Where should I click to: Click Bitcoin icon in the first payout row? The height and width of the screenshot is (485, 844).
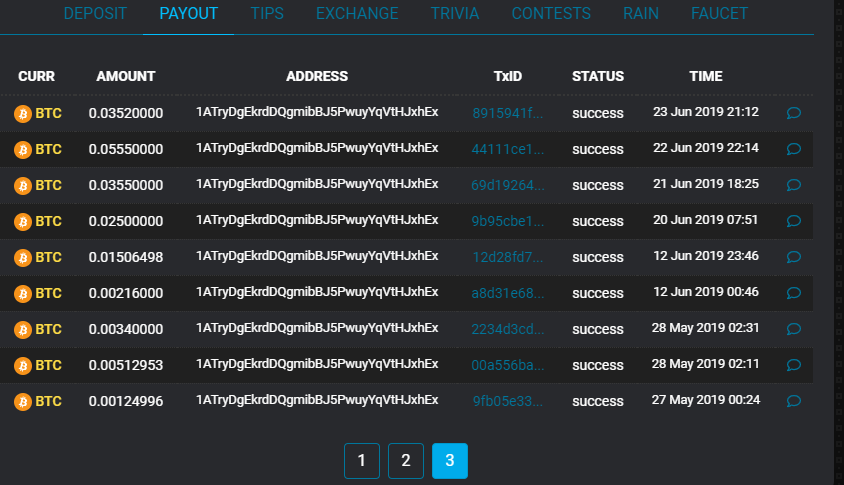coord(22,113)
